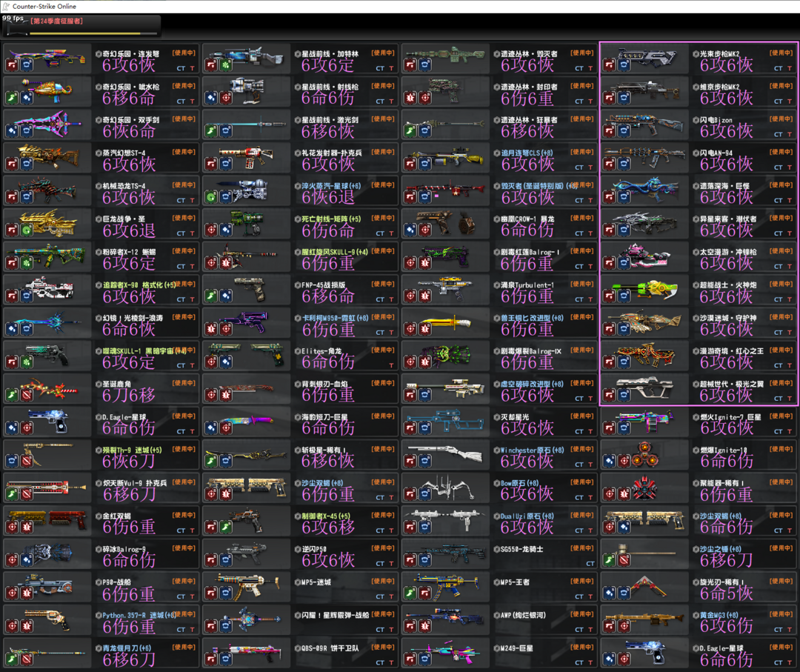Click the green knockback icon on 淬火蒸汽-星球 row
Viewport: 800px width, 672px height.
point(212,197)
